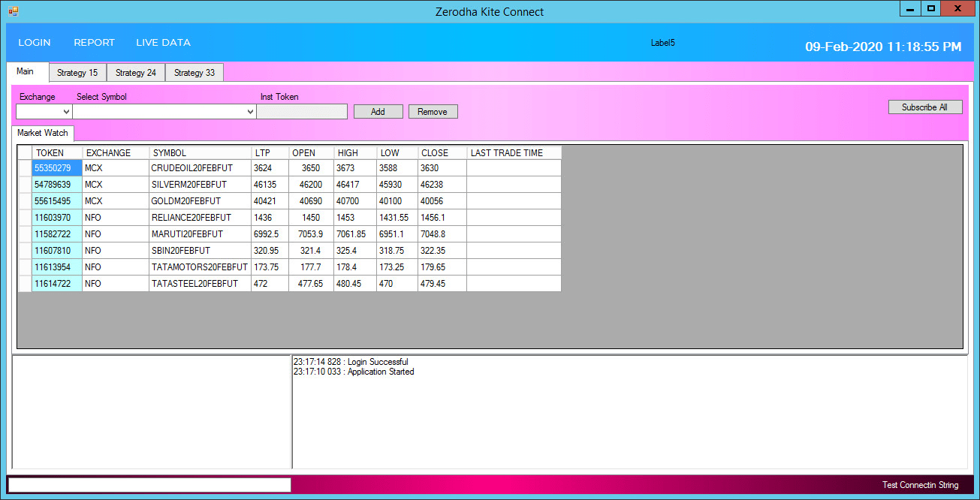This screenshot has height=500, width=980.
Task: Click the status bar input field
Action: tap(149, 485)
